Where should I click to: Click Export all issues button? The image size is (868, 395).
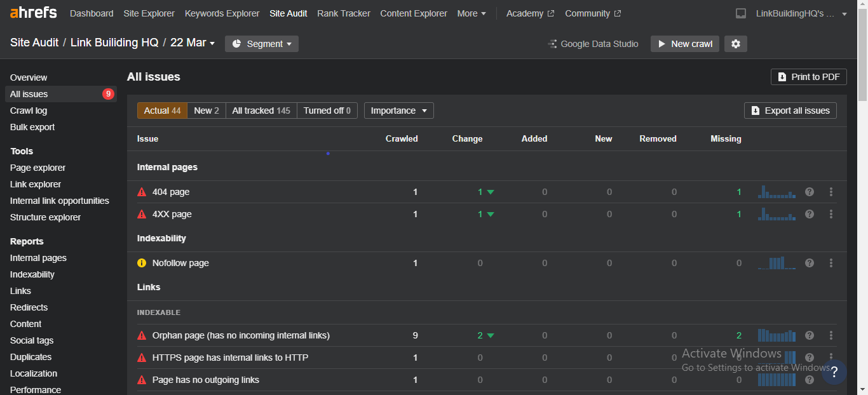click(790, 110)
